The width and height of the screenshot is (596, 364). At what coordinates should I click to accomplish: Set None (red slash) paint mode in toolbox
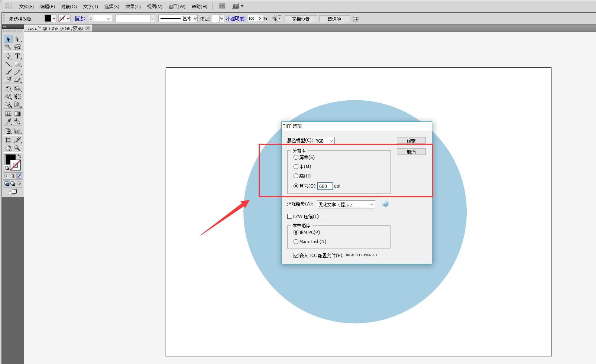point(19,176)
